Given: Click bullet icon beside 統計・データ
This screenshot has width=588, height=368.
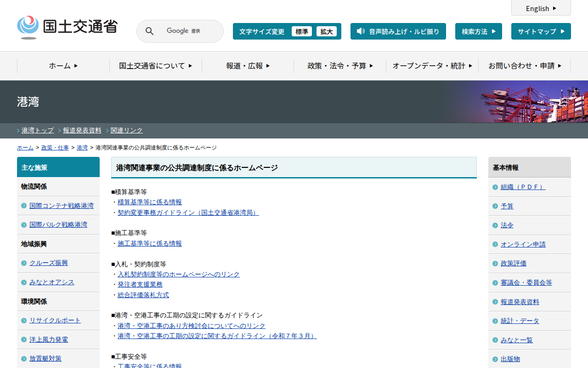Looking at the screenshot, I should [495, 321].
